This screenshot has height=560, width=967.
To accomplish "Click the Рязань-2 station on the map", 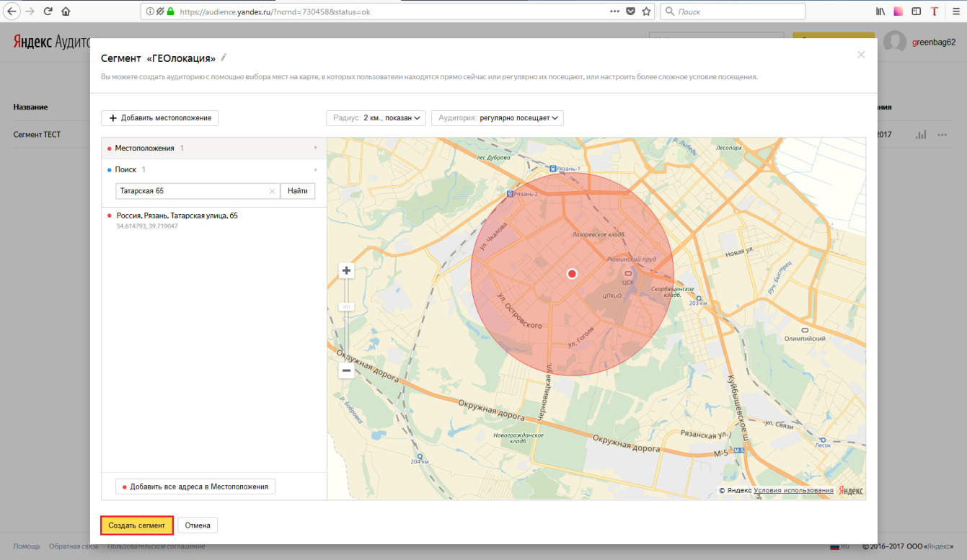I will 522,194.
